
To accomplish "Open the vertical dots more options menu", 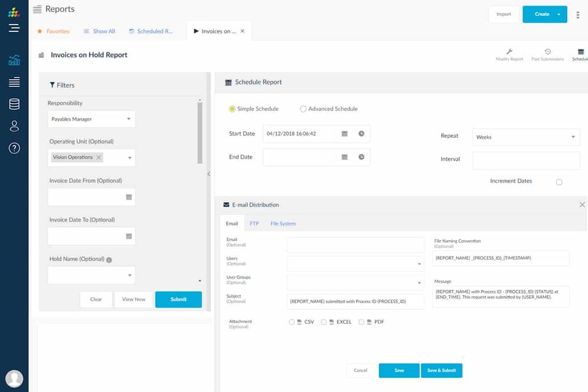I will pyautogui.click(x=578, y=15).
